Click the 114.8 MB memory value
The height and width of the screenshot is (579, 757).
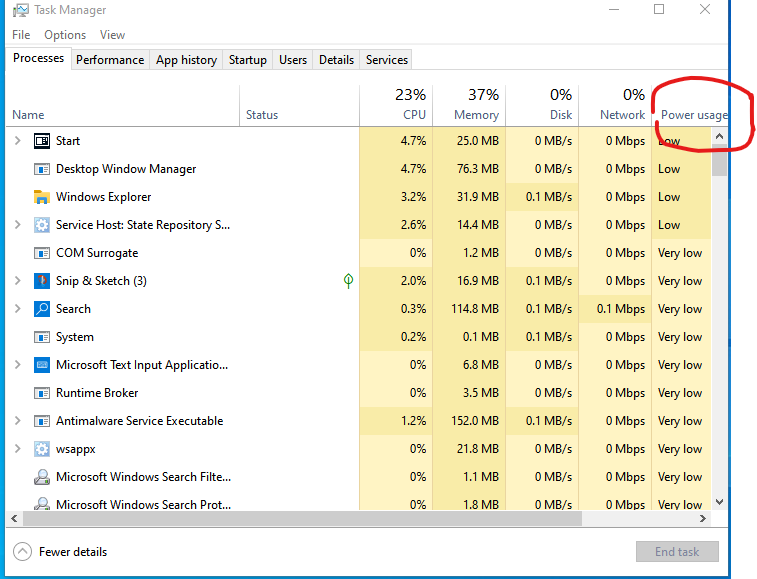(x=475, y=309)
